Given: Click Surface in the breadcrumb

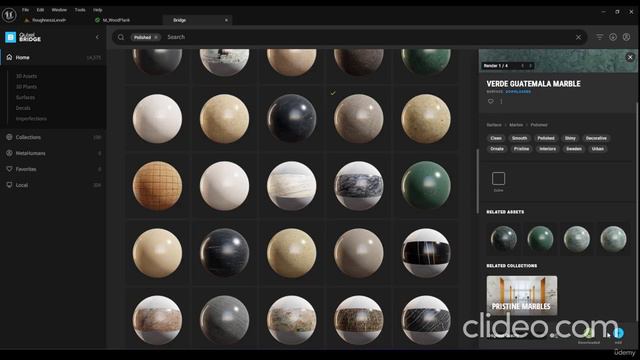Looking at the screenshot, I should tap(494, 125).
